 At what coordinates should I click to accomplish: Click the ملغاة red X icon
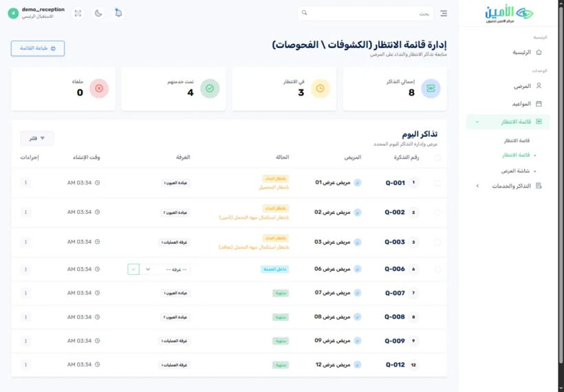[x=99, y=89]
